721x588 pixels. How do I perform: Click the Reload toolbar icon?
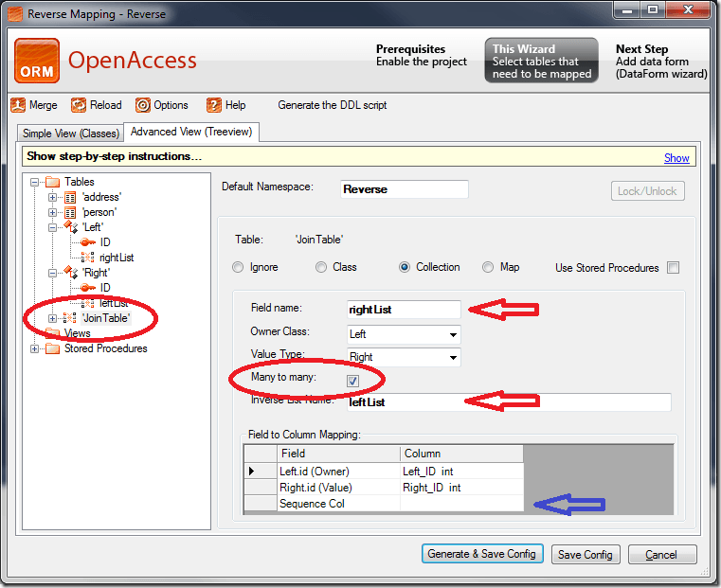(79, 105)
